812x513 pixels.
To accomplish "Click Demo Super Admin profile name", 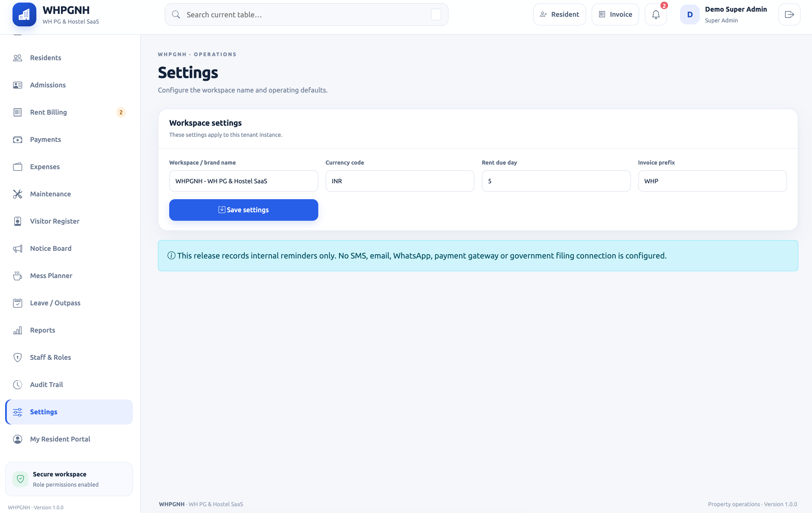I will click(736, 9).
